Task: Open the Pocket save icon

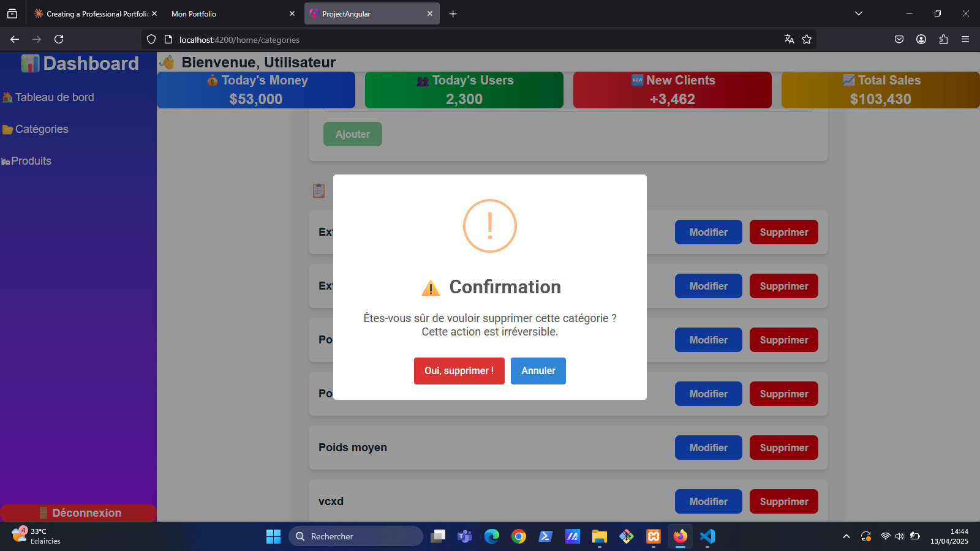Action: 899,39
